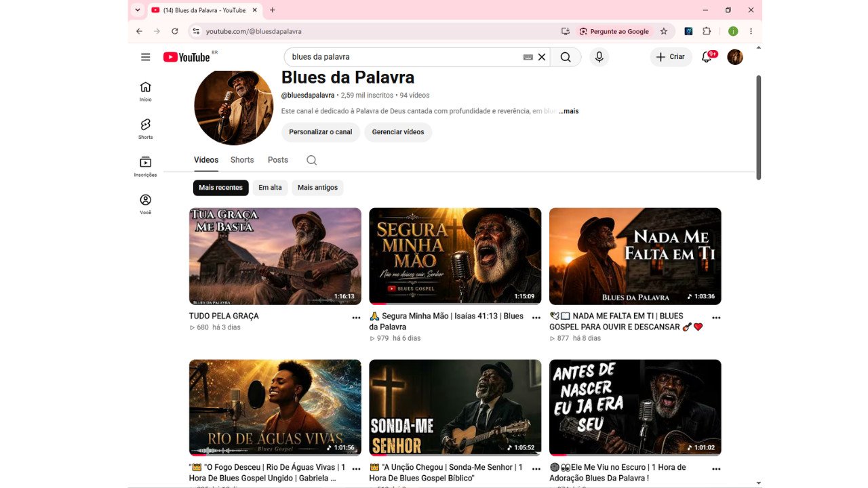Open browser extensions puzzle icon
The height and width of the screenshot is (488, 868).
point(707,31)
